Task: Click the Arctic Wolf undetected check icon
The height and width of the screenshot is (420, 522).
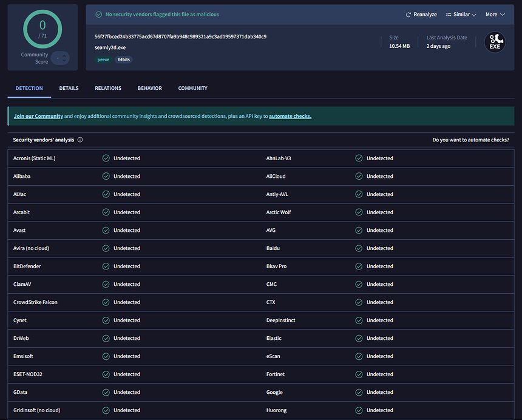Action: coord(359,212)
